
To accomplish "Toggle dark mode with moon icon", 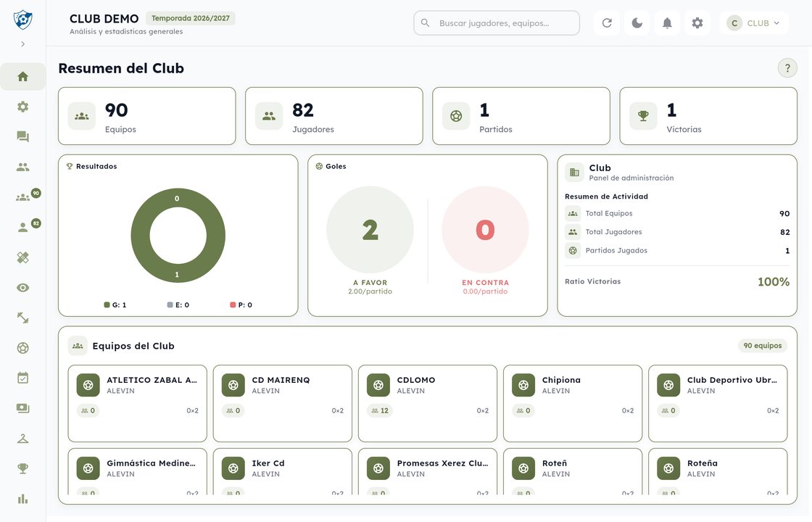I will coord(637,22).
